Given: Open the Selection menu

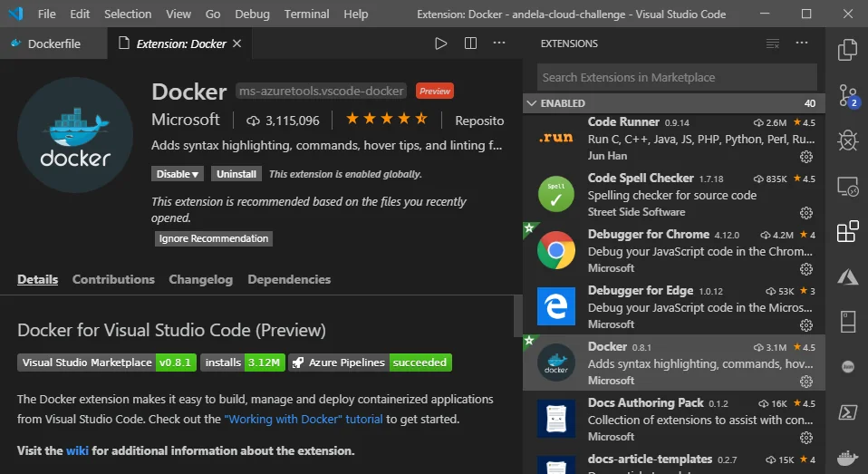Looking at the screenshot, I should click(x=128, y=14).
